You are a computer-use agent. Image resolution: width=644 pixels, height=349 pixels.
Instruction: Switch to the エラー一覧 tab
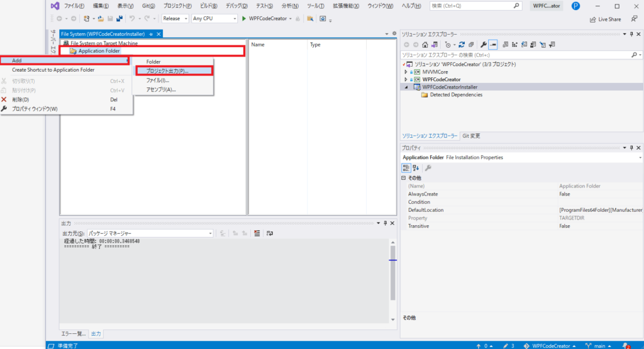coord(74,334)
